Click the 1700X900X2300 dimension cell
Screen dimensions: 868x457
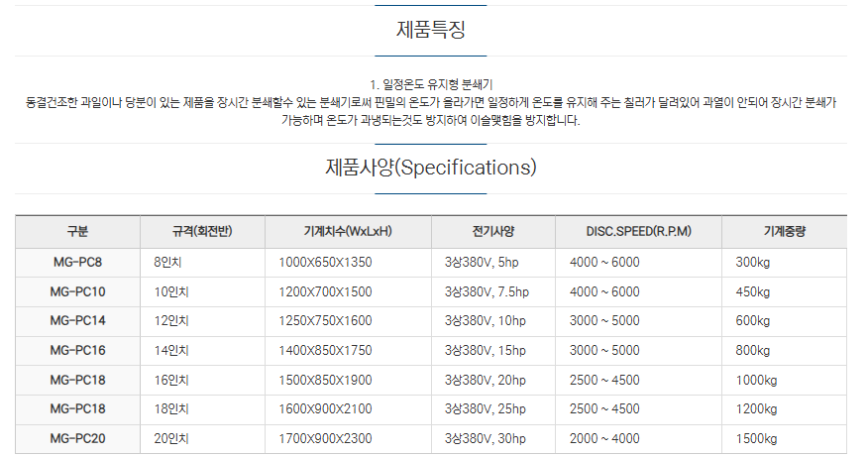(x=348, y=439)
